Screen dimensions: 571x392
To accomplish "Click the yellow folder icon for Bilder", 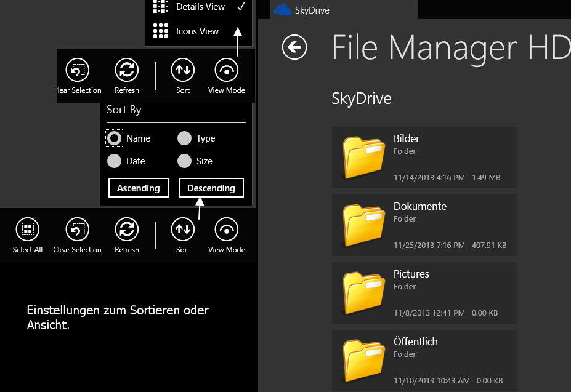I will point(363,158).
